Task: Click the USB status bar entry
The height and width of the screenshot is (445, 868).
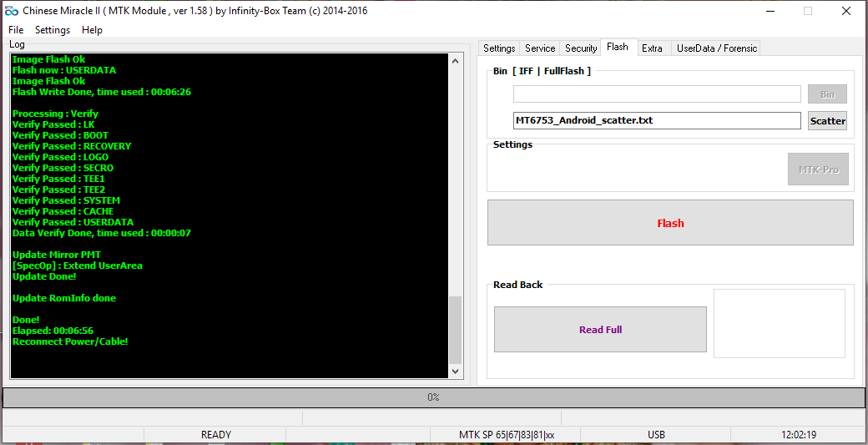Action: click(656, 435)
